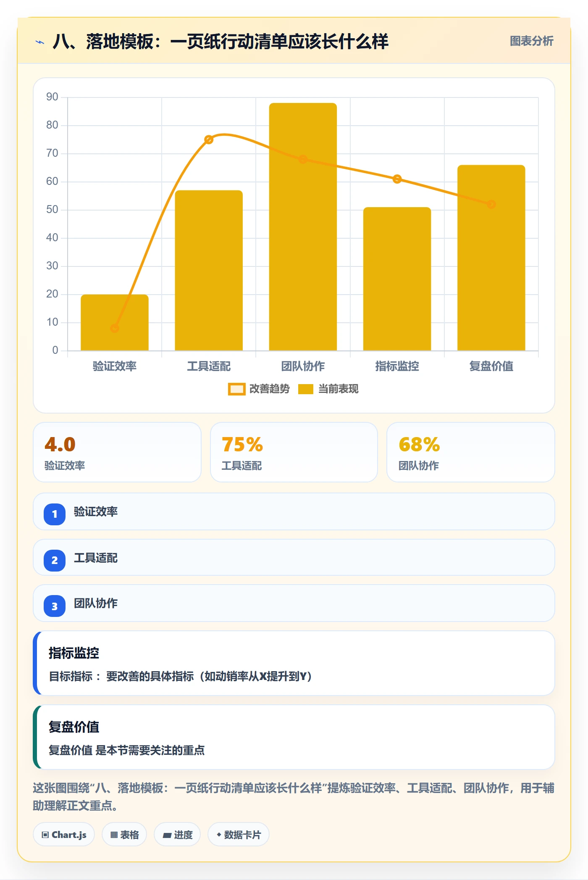Toggle the 改善趋势 legend swatch
Screen dimensions: 588x880
point(236,389)
